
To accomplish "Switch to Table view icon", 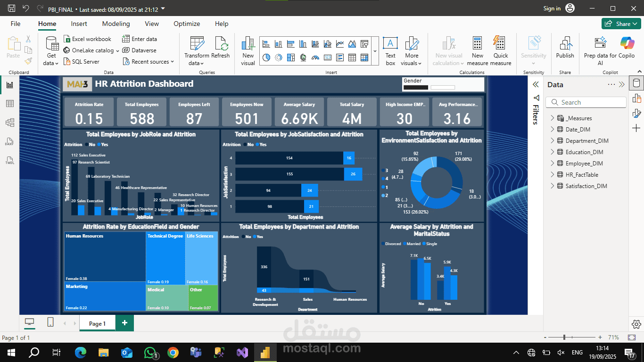I will [x=9, y=104].
